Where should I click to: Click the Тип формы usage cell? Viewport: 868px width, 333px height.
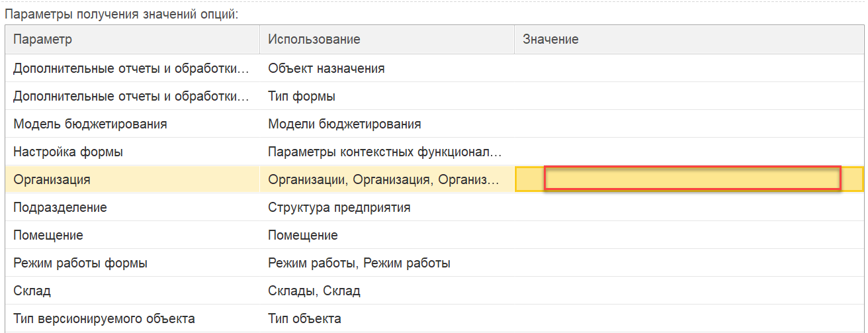tap(387, 96)
